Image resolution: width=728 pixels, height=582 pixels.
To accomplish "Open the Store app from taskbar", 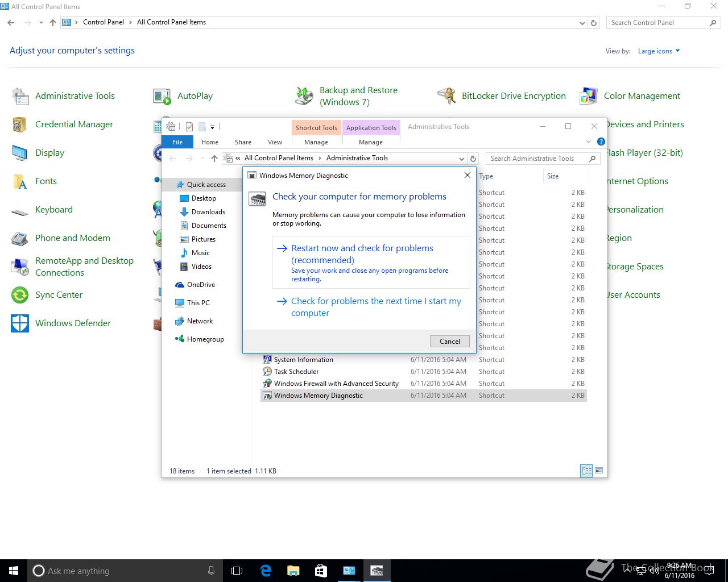I will pyautogui.click(x=321, y=571).
